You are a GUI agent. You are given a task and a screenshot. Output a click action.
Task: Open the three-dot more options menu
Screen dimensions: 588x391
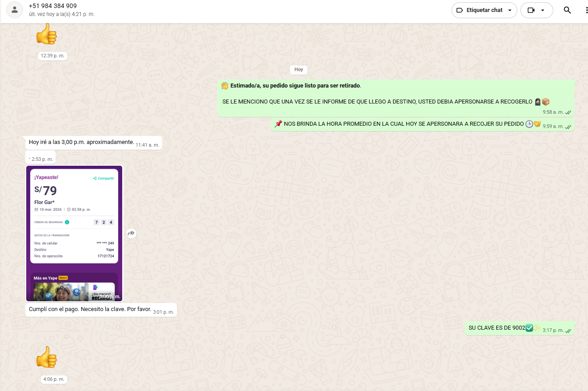coord(586,10)
